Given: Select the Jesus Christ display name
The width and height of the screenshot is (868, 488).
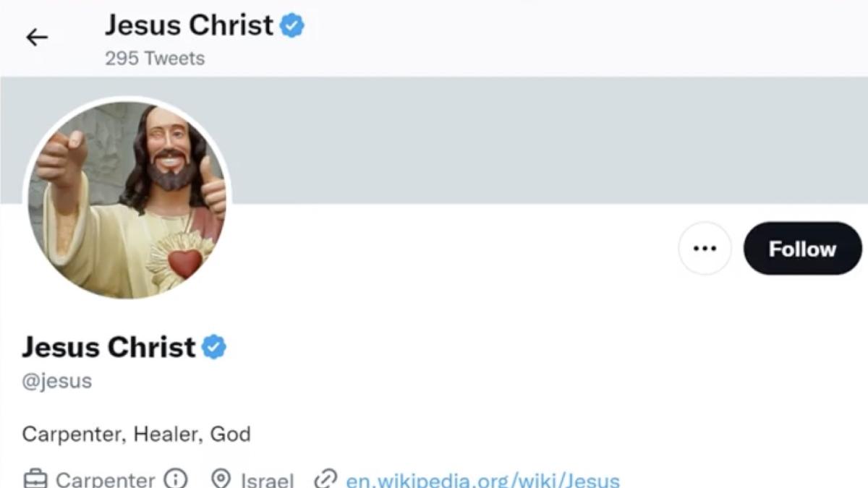Looking at the screenshot, I should pyautogui.click(x=107, y=346).
